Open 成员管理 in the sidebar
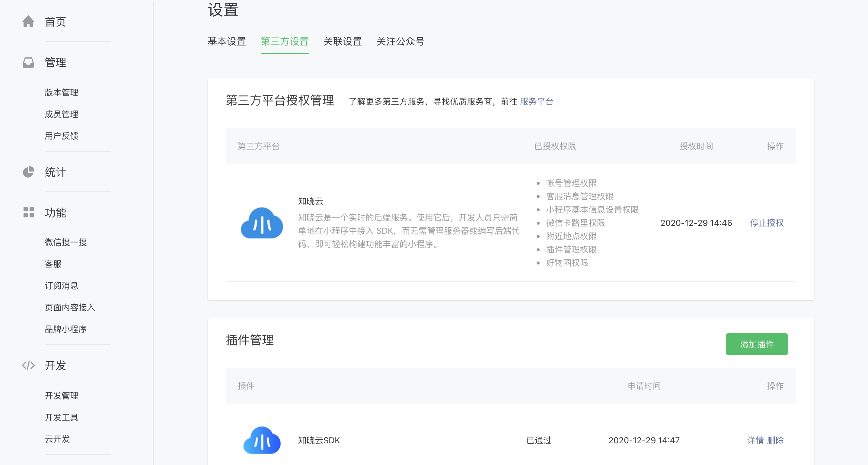 [61, 114]
